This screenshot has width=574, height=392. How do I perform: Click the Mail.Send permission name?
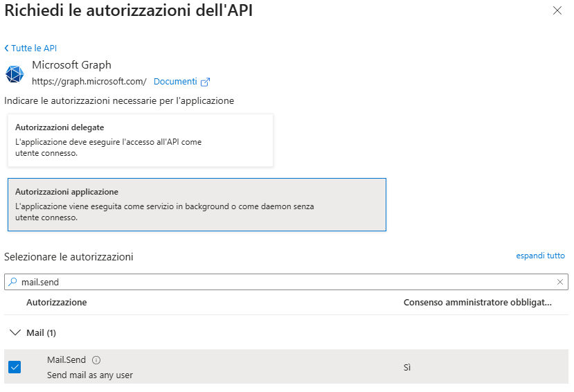pyautogui.click(x=67, y=360)
